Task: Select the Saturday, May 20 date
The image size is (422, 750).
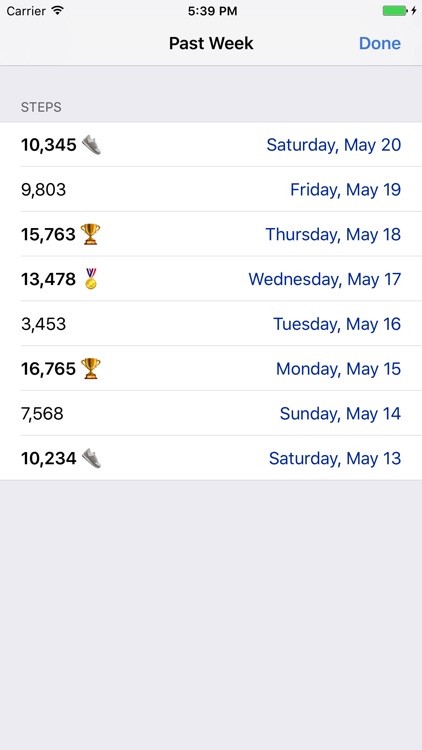Action: (333, 145)
